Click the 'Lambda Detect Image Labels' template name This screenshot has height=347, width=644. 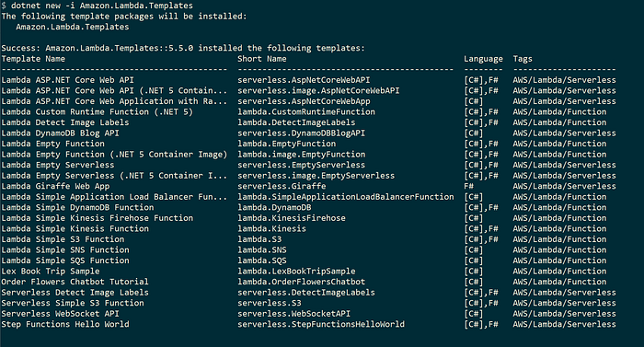[x=65, y=122]
